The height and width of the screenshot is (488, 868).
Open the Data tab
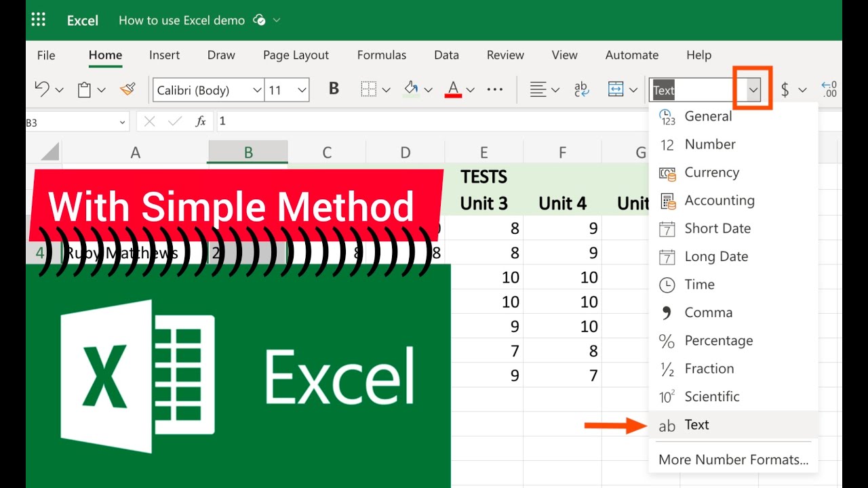[446, 55]
